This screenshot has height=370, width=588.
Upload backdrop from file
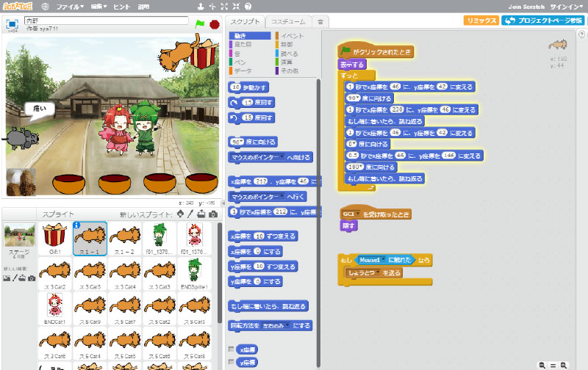click(23, 278)
